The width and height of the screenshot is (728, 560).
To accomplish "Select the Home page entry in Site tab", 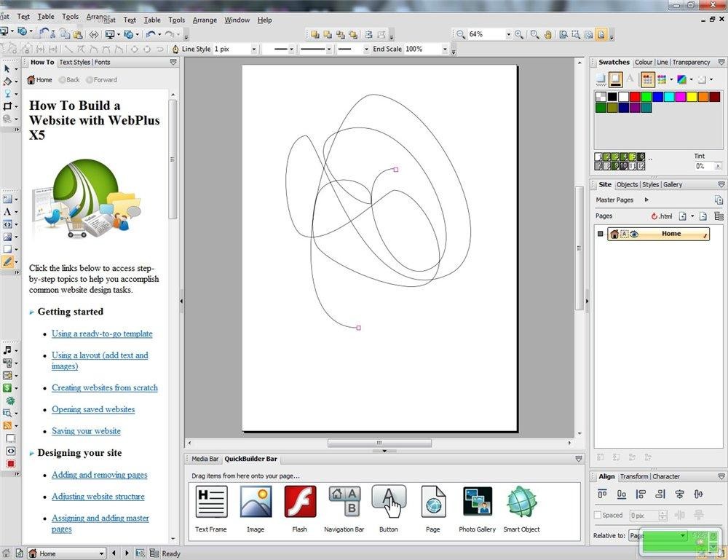I will (658, 234).
